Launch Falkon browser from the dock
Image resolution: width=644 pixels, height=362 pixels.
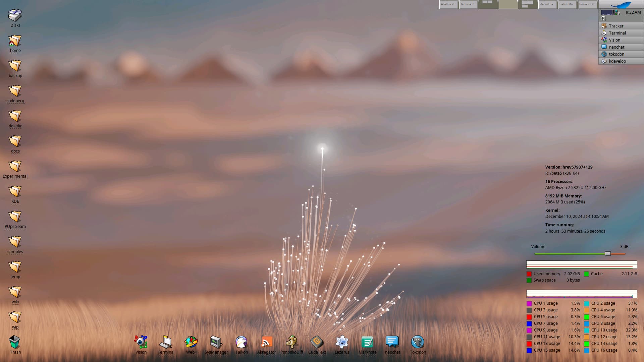pyautogui.click(x=241, y=342)
